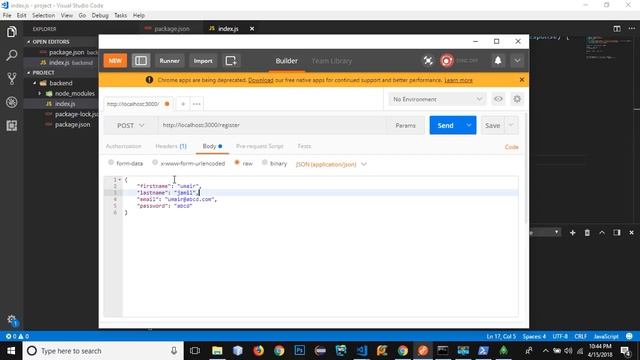The image size is (640, 360).
Task: Open the No Environment dropdown
Action: [x=437, y=99]
